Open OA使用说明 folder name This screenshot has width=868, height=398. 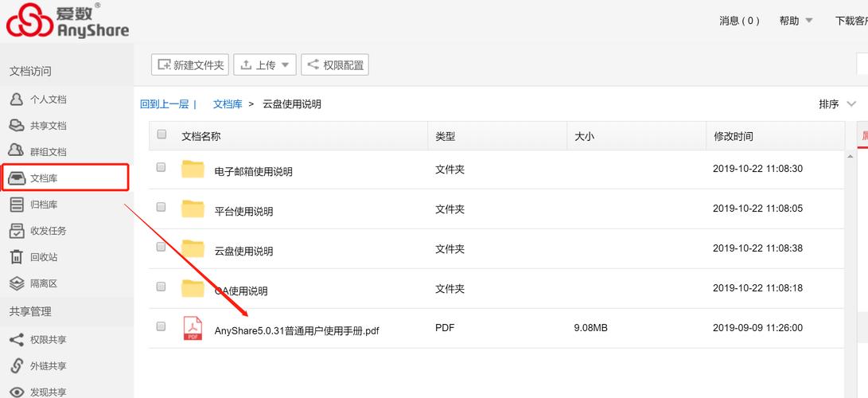pyautogui.click(x=241, y=291)
